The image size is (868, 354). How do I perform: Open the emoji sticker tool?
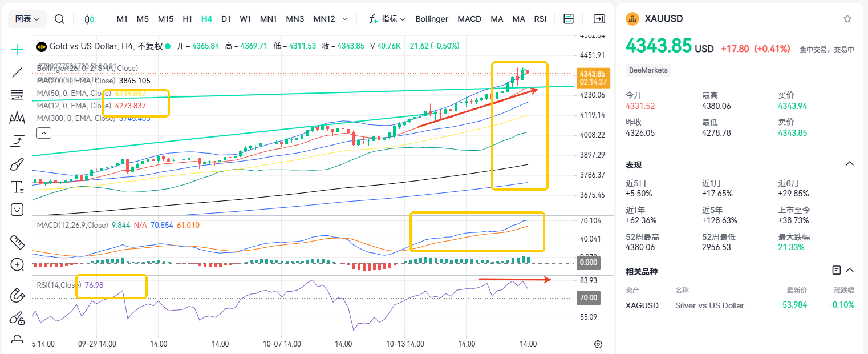[17, 210]
